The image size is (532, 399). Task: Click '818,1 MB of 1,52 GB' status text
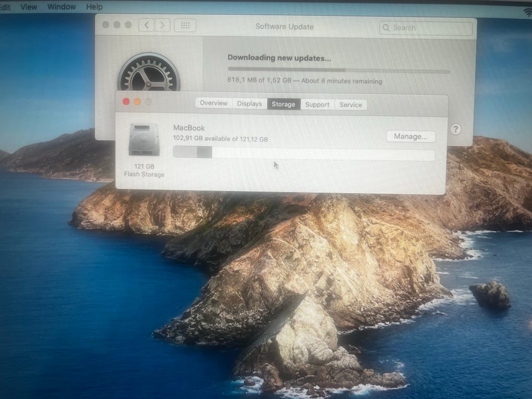[259, 80]
